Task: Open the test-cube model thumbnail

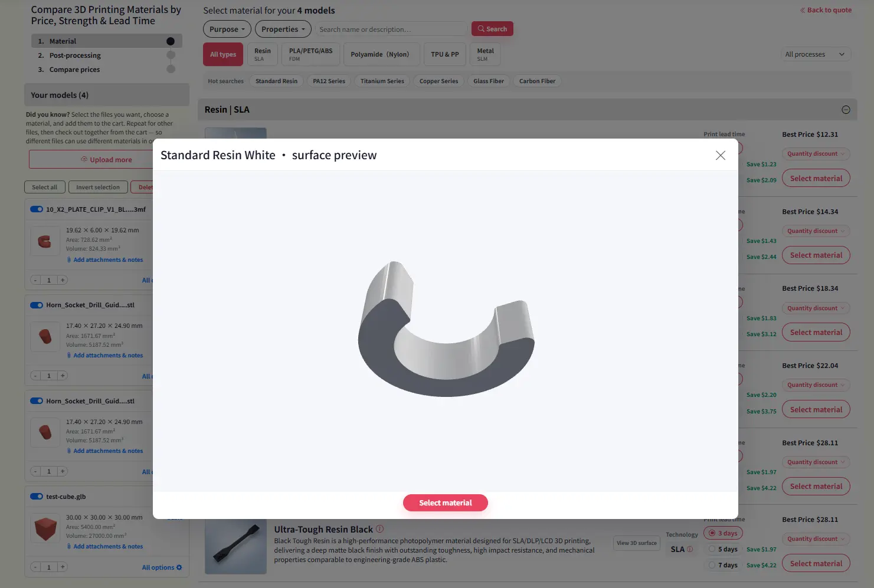Action: point(45,528)
